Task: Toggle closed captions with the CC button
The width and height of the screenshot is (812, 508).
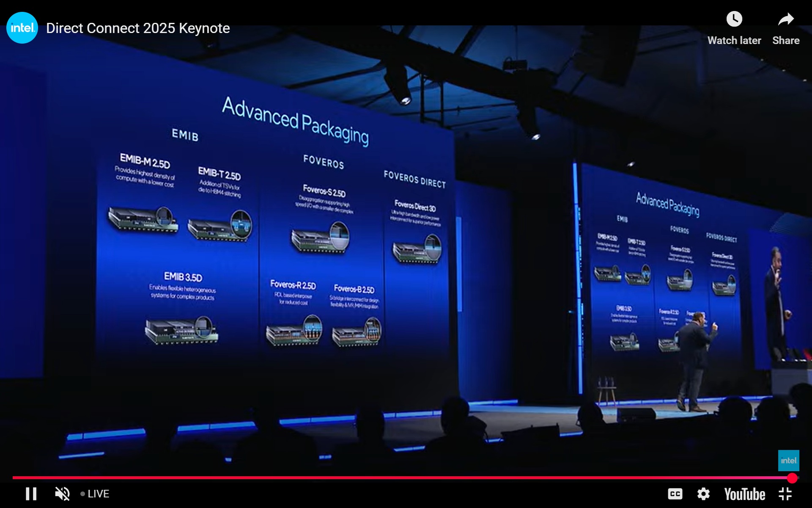Action: pos(675,494)
